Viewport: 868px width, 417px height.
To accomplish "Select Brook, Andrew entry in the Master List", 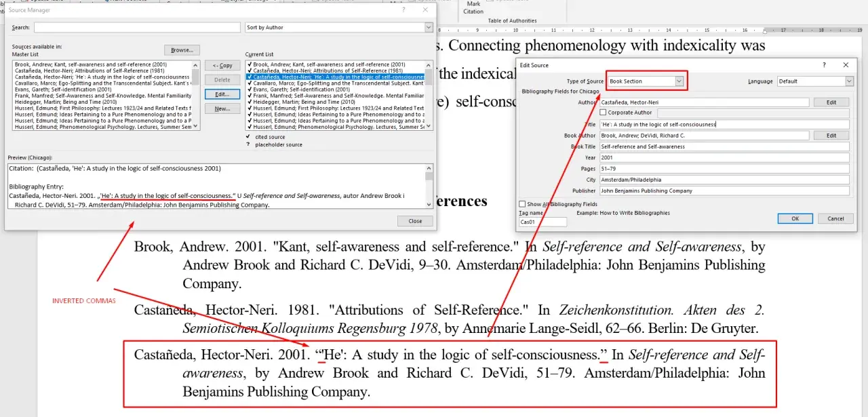I will point(102,64).
